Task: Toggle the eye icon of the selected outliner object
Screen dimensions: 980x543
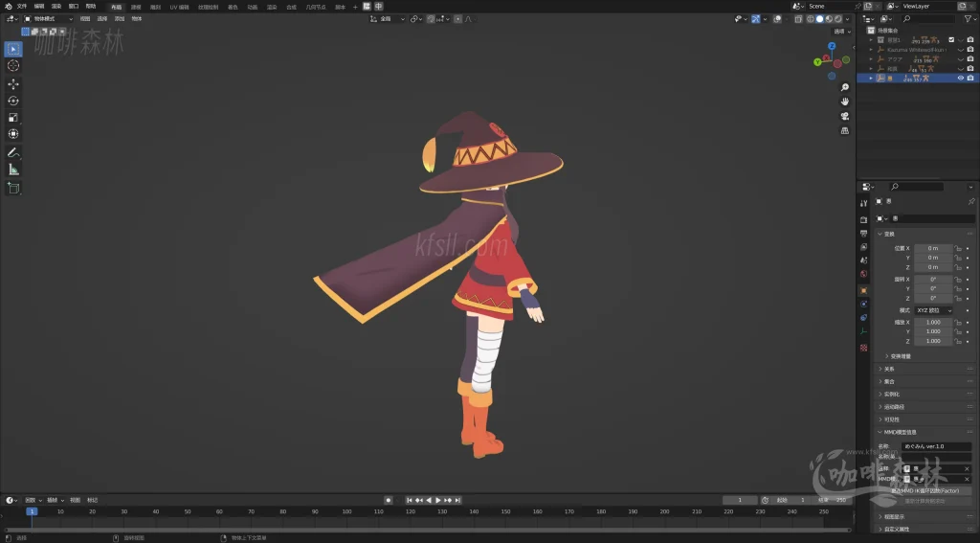Action: pos(960,79)
